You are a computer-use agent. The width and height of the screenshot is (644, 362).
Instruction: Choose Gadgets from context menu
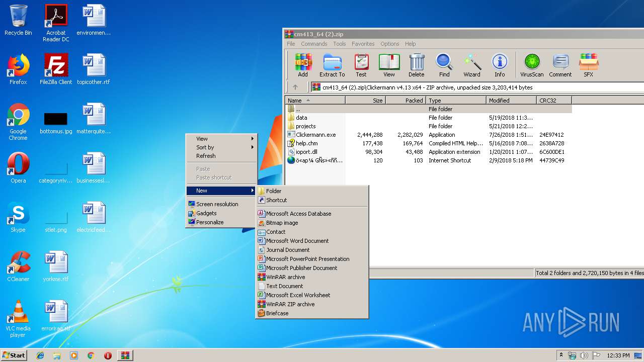[221, 213]
